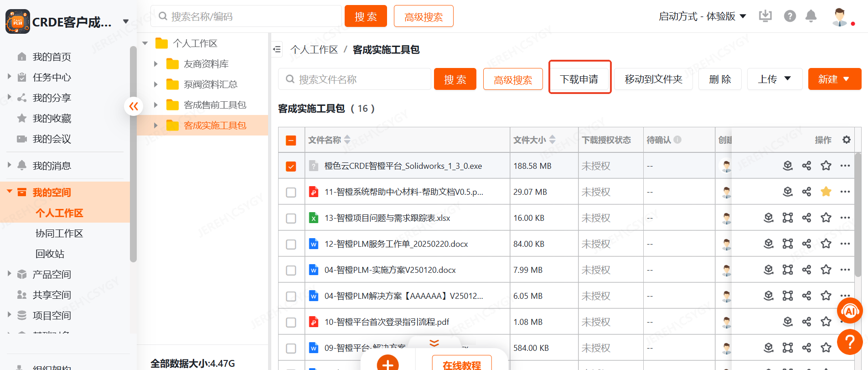Screen dimensions: 868x370
Task: Open the 启动方式 - 体验版 dropdown
Action: tap(702, 16)
